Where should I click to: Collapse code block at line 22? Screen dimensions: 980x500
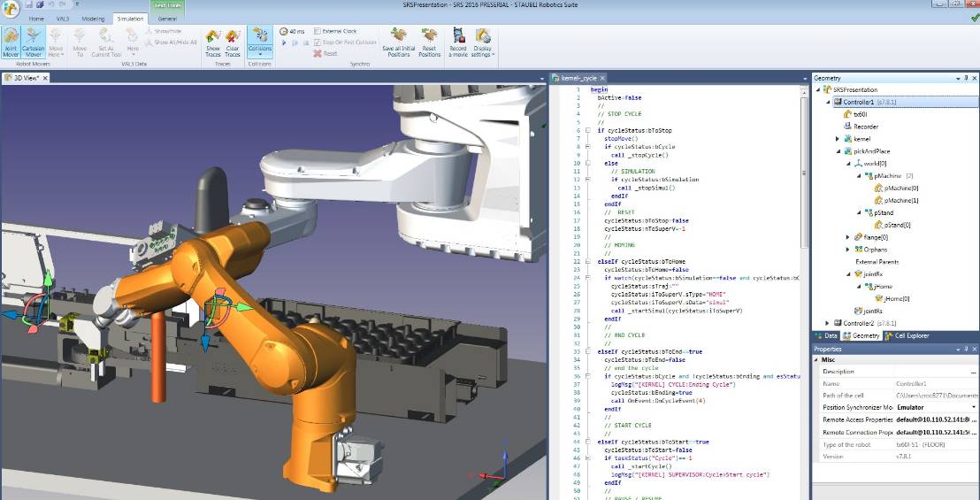click(x=587, y=261)
